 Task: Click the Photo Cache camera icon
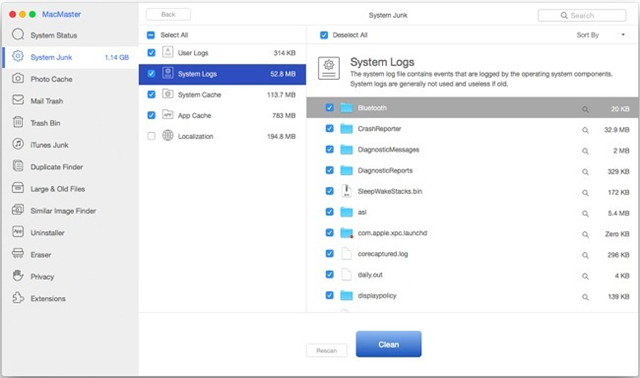(x=18, y=78)
